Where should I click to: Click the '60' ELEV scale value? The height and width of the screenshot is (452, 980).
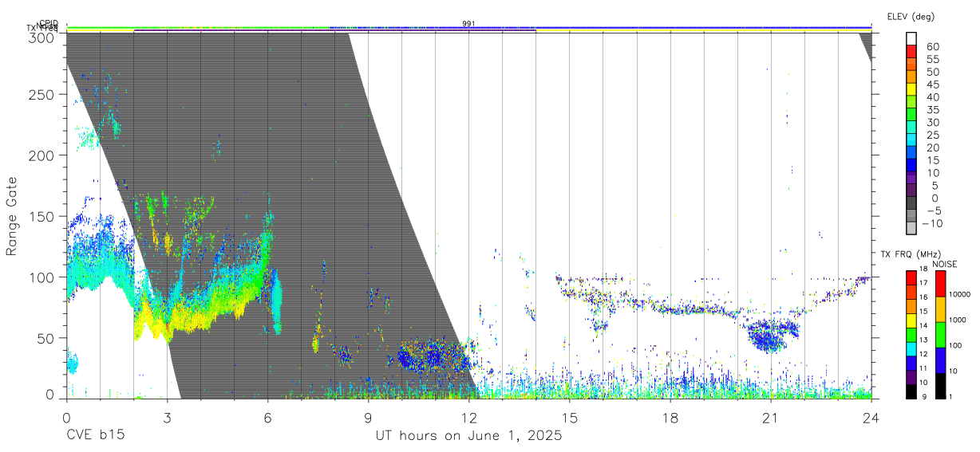(931, 46)
